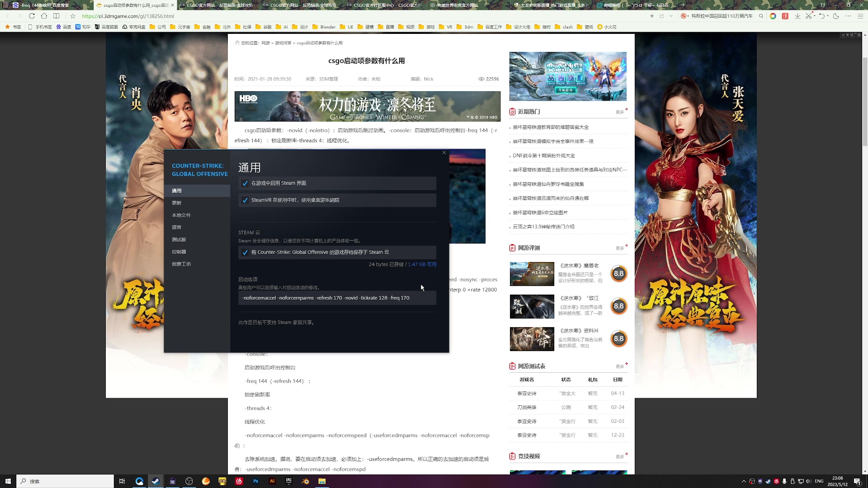Viewport: 868px width, 488px height.
Task: Bookmark this page with the star icon
Action: coord(73,16)
